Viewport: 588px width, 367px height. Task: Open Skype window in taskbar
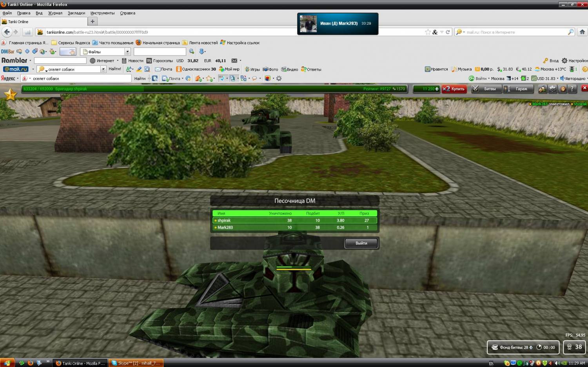click(136, 363)
